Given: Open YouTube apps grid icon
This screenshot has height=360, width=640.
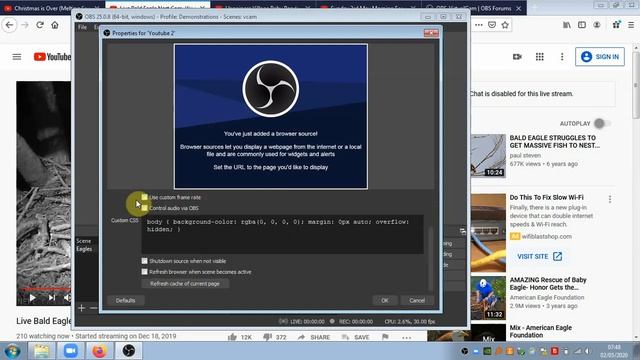Looking at the screenshot, I should [540, 57].
